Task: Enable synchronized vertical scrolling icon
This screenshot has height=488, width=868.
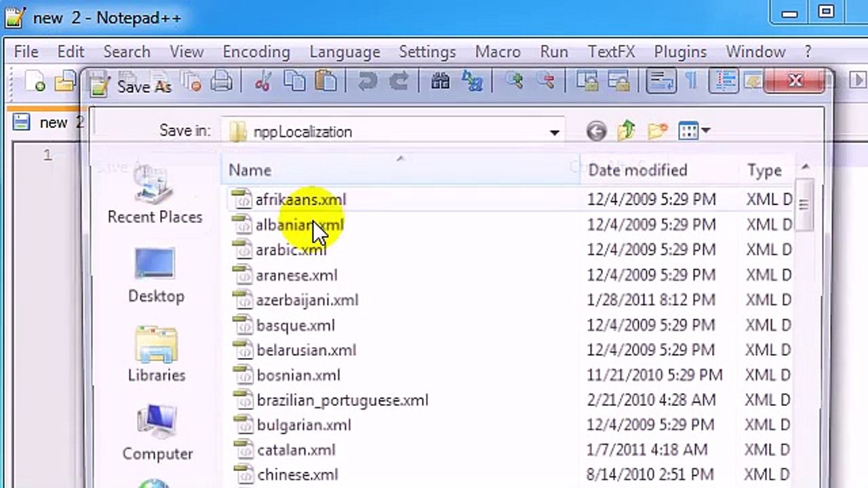Action: [586, 82]
